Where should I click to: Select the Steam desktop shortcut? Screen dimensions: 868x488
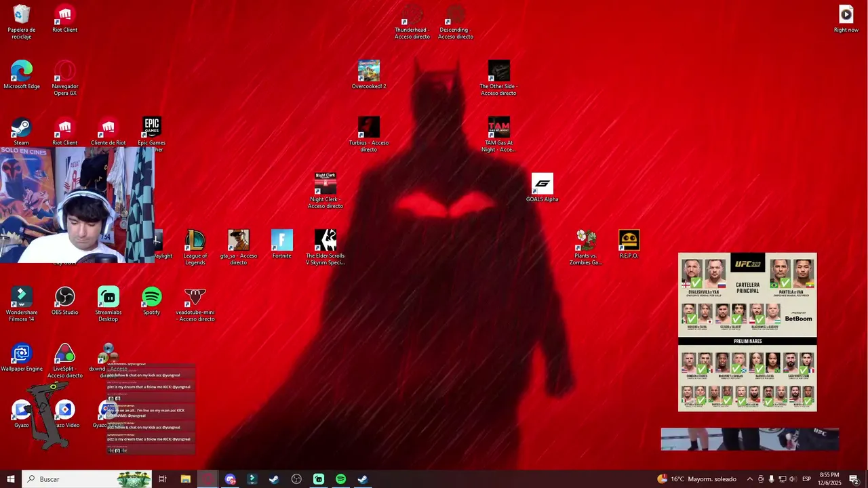pos(22,131)
